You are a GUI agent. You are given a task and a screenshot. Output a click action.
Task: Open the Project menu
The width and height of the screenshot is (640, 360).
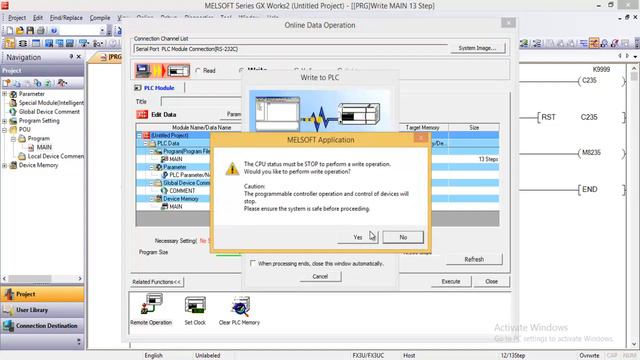click(x=17, y=18)
